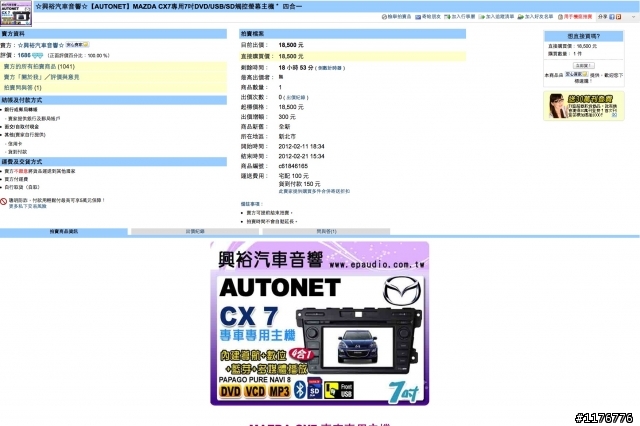Open more private-transaction risks link
The width and height of the screenshot is (640, 426).
point(28,206)
